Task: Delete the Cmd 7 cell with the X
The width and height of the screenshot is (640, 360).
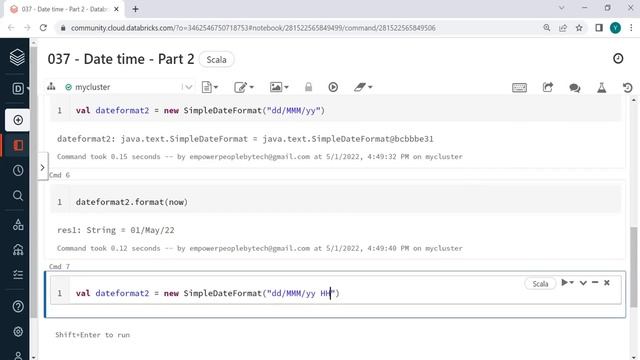Action: 607,282
